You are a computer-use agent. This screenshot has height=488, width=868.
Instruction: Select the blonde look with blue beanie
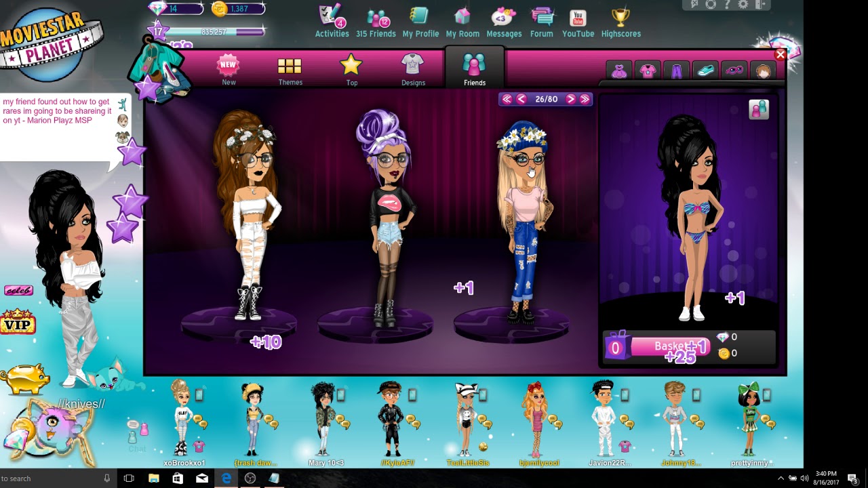[x=525, y=222]
